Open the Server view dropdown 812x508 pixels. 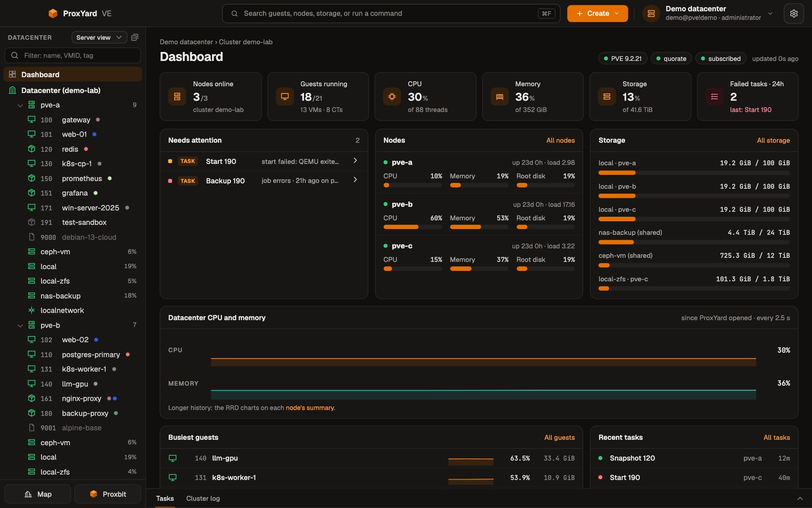[x=99, y=37]
